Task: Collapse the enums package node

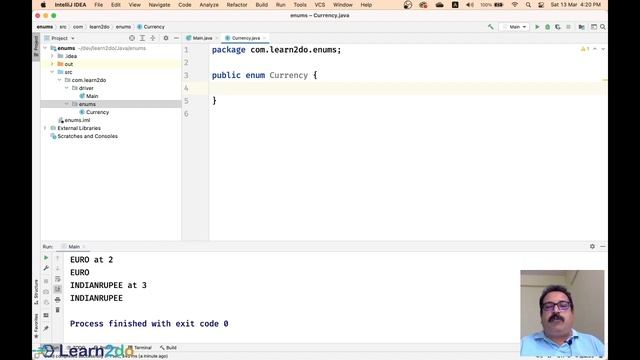Action: pyautogui.click(x=67, y=104)
